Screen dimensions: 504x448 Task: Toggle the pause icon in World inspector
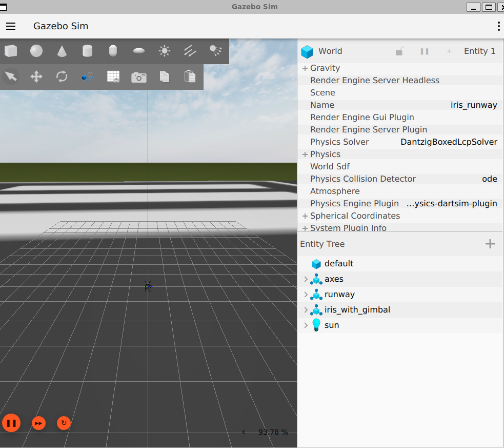pyautogui.click(x=425, y=51)
